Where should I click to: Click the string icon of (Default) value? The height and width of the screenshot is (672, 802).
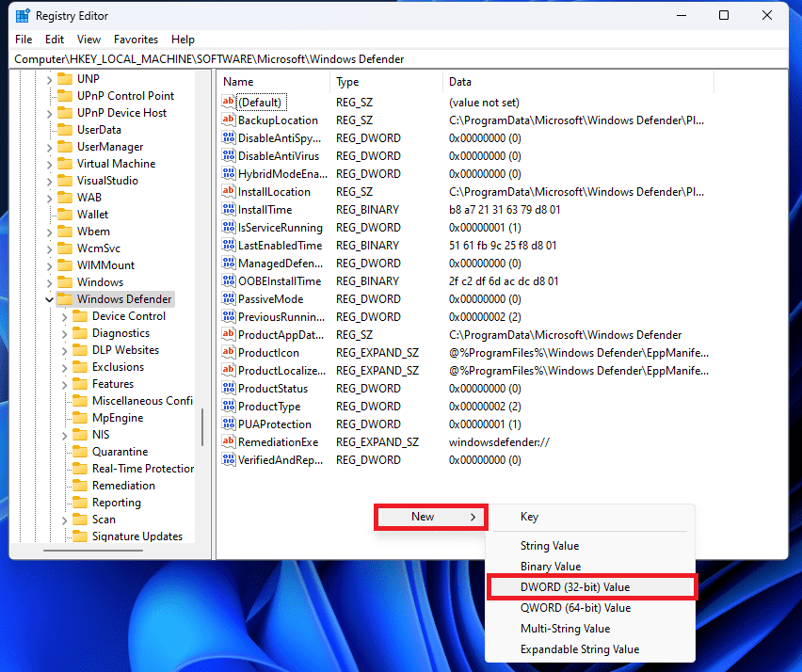228,103
